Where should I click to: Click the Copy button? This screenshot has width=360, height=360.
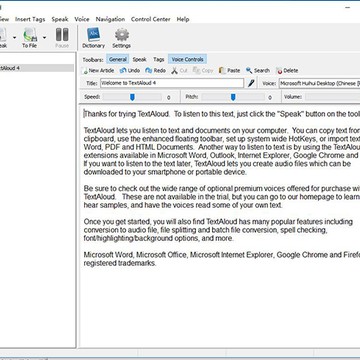click(203, 71)
